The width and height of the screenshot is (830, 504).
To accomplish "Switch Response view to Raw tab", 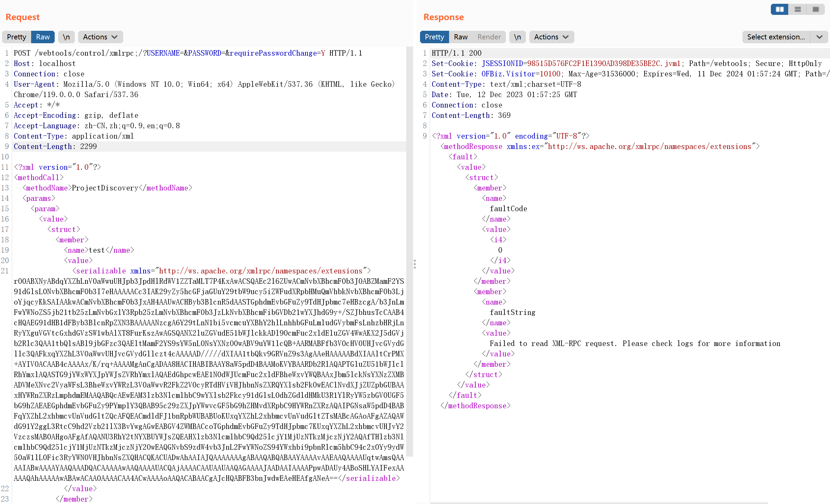I will pos(460,37).
